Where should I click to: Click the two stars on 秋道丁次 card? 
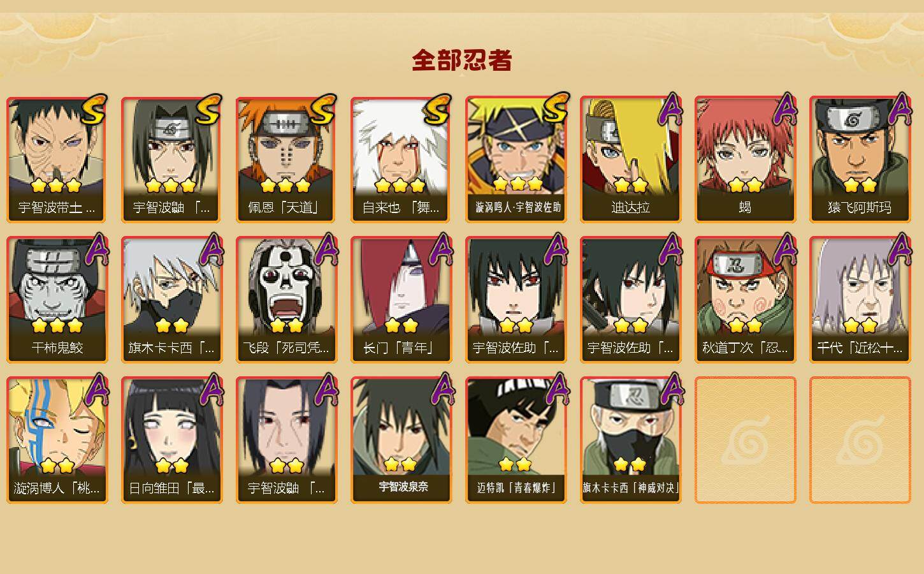745,325
